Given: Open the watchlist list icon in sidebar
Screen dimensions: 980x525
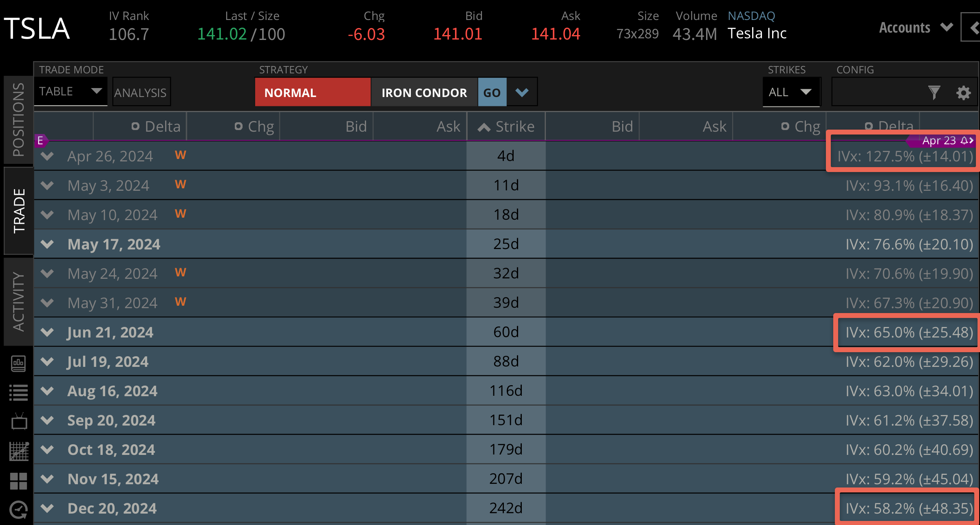Looking at the screenshot, I should (x=18, y=393).
